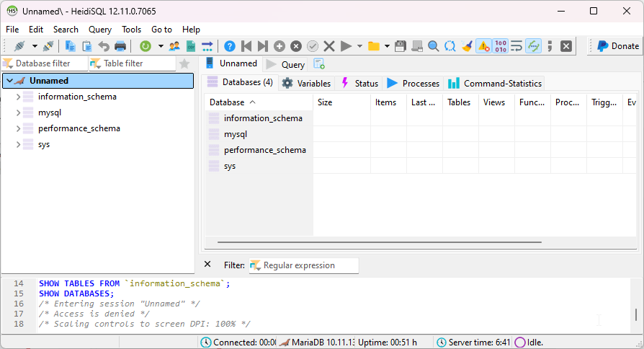This screenshot has height=349, width=644.
Task: Toggle the stop on errors warning button
Action: coord(483,46)
